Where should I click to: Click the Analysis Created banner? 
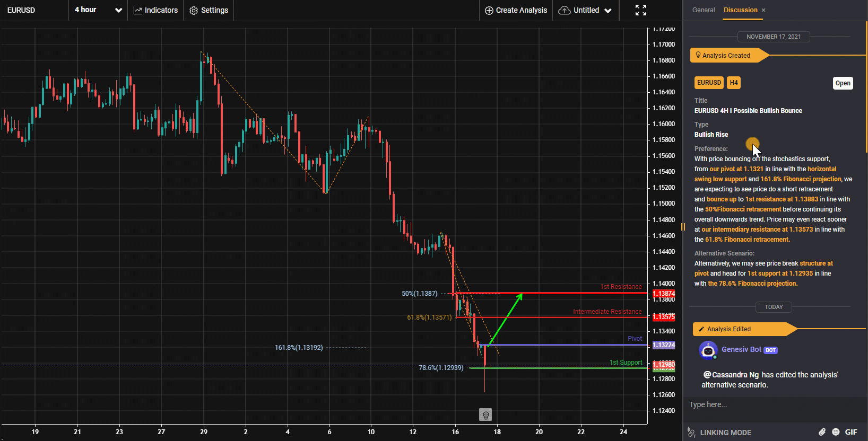pos(730,55)
